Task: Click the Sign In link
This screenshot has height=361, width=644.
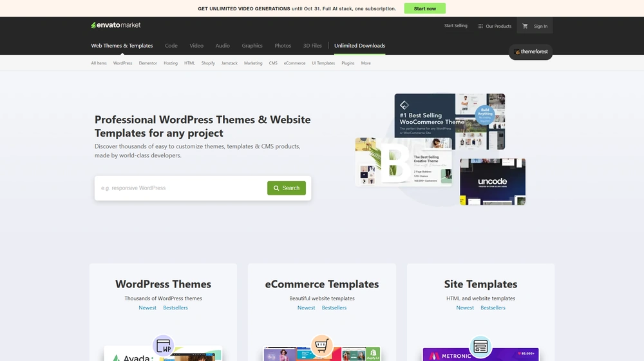Action: (540, 26)
